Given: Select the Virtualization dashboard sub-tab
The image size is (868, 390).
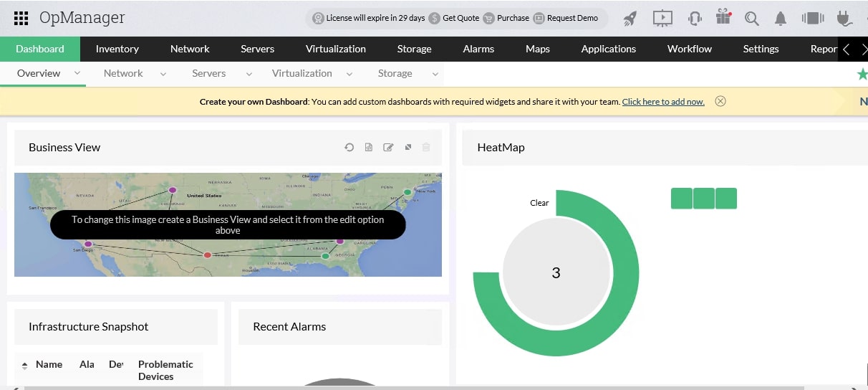Looking at the screenshot, I should 302,73.
